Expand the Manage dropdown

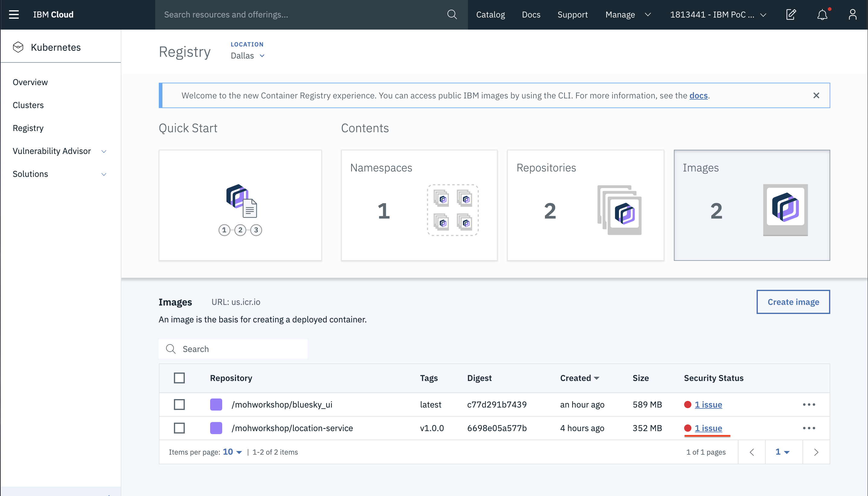pos(628,14)
